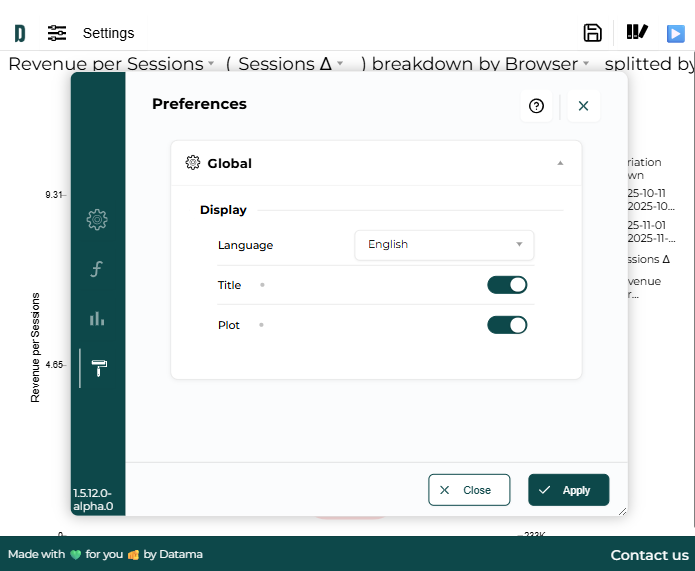Open the bar chart sidebar icon
The width and height of the screenshot is (695, 571).
click(x=97, y=318)
